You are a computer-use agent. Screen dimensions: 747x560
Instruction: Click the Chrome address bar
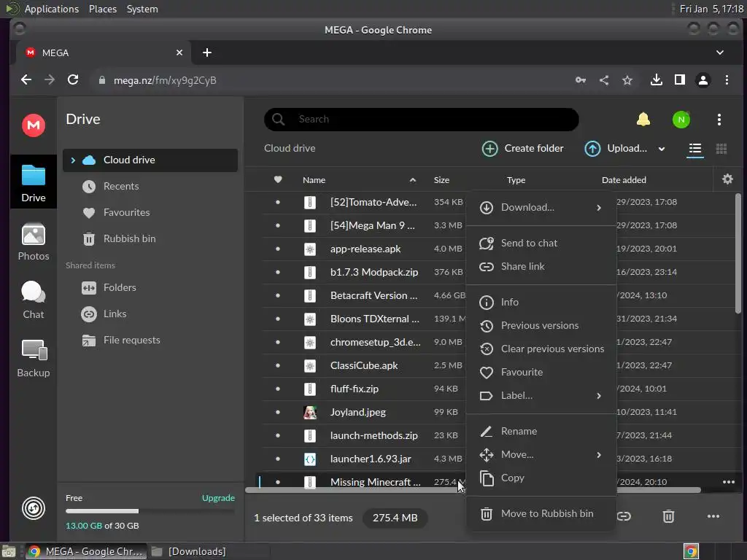329,80
